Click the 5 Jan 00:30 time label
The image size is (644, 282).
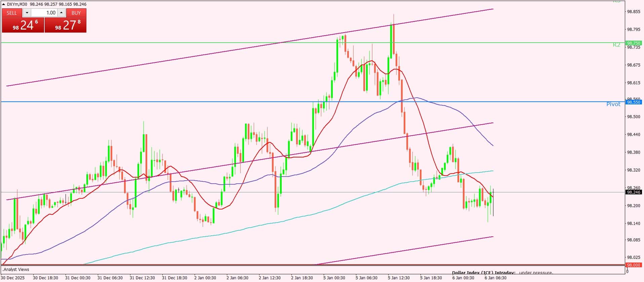pyautogui.click(x=334, y=278)
